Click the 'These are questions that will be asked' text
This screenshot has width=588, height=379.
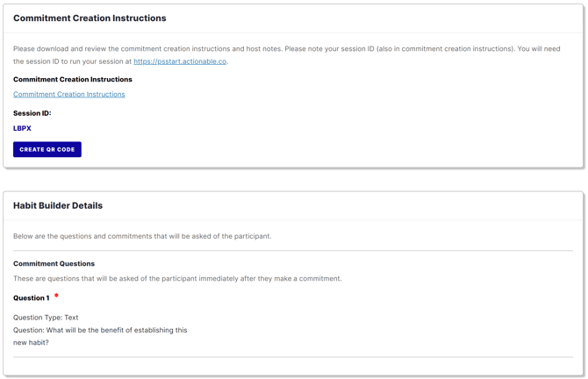click(177, 278)
